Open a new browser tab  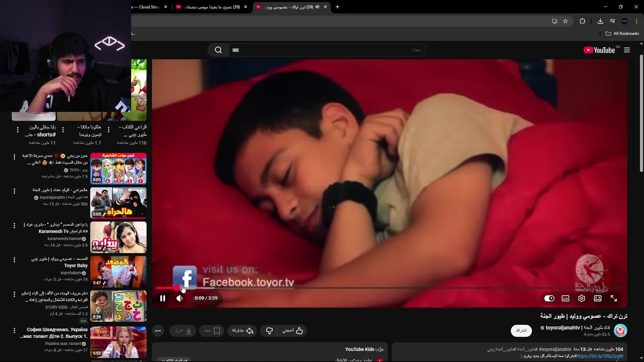tap(337, 7)
